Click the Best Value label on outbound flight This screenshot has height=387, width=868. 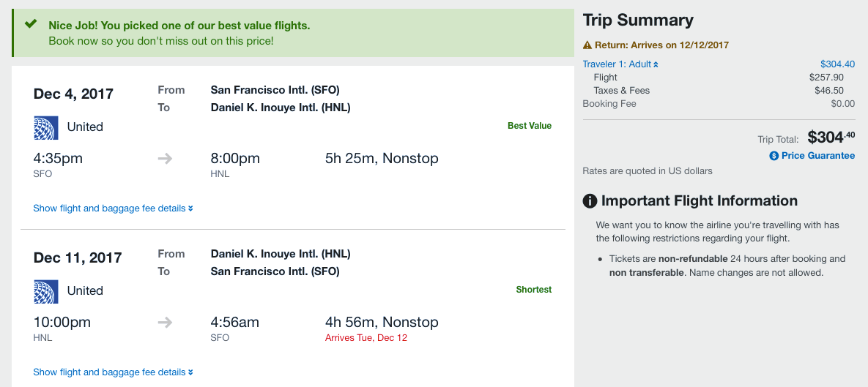click(x=529, y=126)
